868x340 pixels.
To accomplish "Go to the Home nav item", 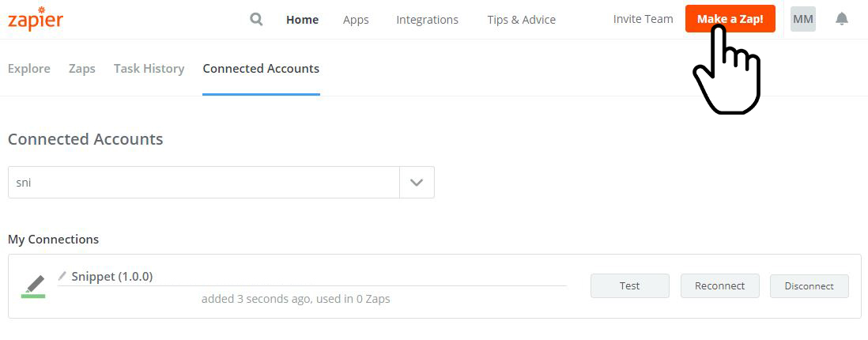I will [302, 20].
